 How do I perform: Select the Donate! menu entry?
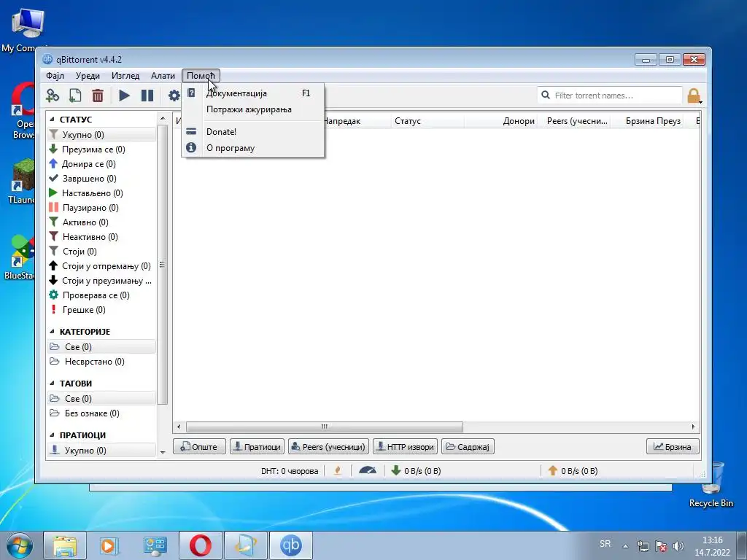[253, 132]
